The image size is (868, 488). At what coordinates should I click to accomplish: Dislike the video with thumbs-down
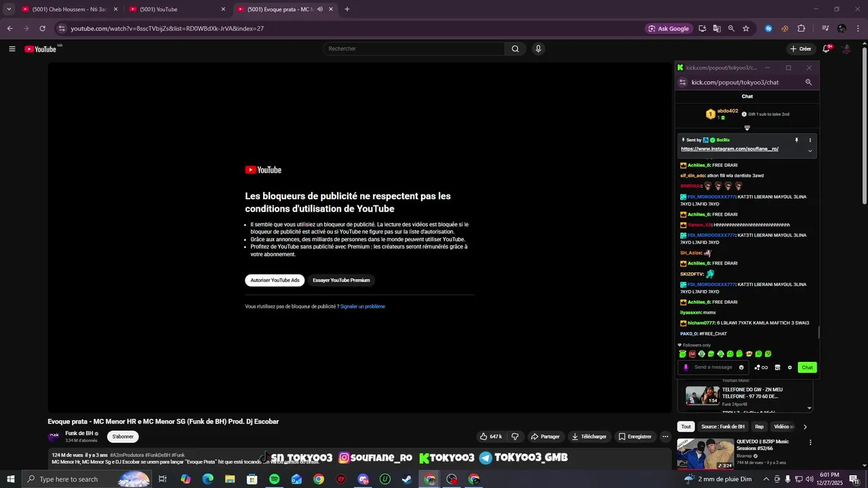(x=515, y=436)
